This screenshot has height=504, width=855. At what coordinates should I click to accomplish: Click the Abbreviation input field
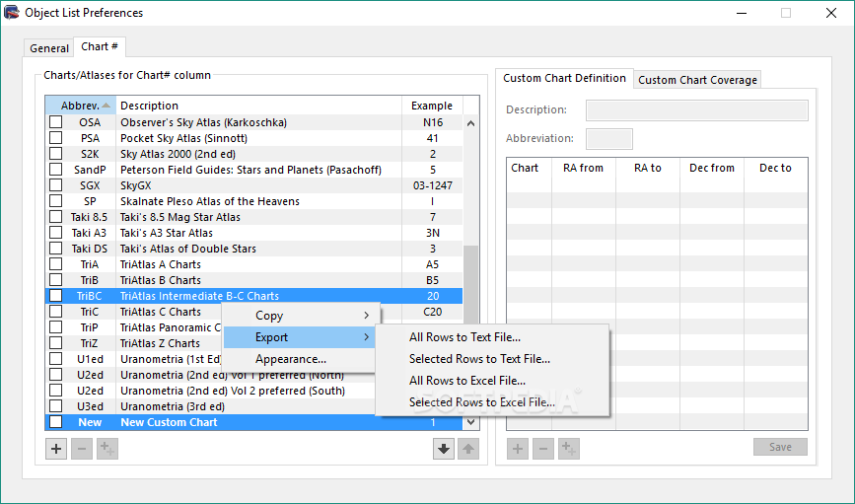click(609, 138)
